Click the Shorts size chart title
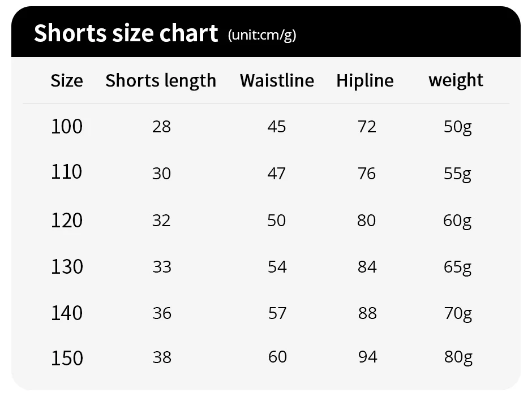The image size is (532, 397). [126, 33]
